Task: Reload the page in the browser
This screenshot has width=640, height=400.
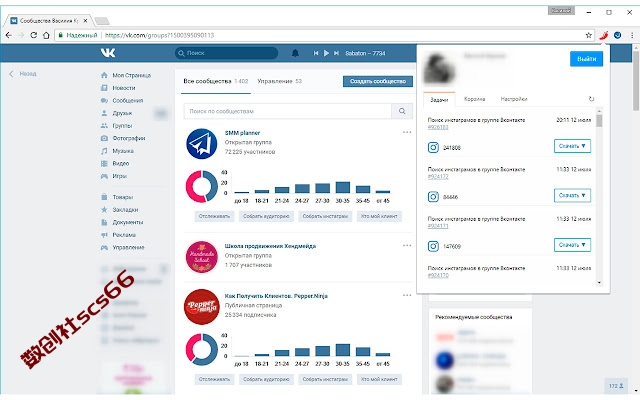Action: pos(34,35)
